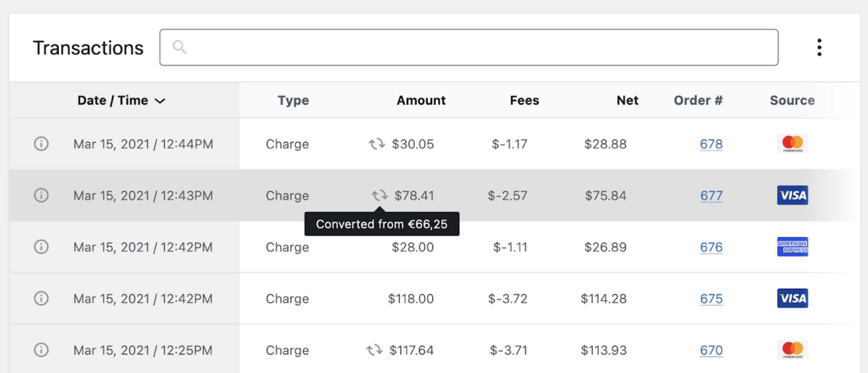Click the currency conversion icon beside $78.41
Screen dimensions: 868x373
380,195
